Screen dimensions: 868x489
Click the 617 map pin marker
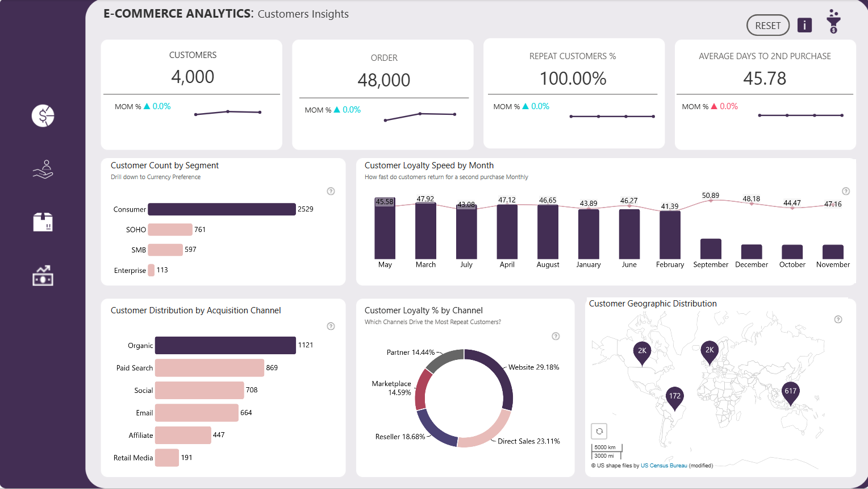click(790, 392)
